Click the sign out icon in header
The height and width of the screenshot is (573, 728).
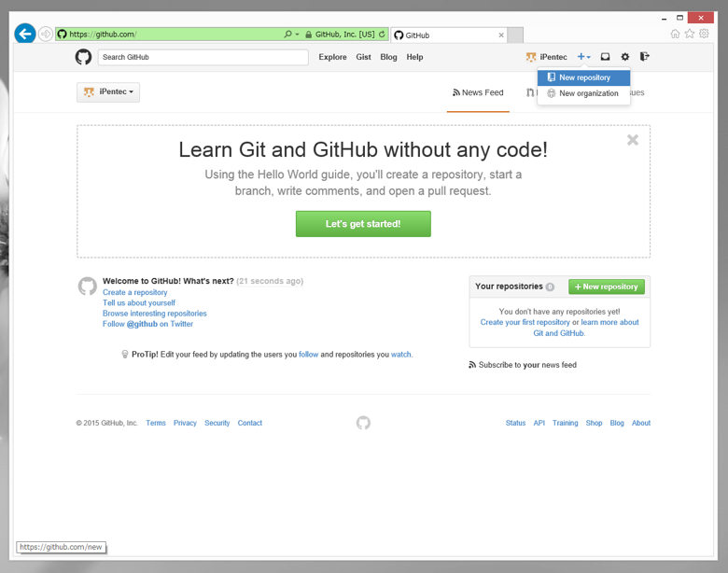[x=644, y=57]
